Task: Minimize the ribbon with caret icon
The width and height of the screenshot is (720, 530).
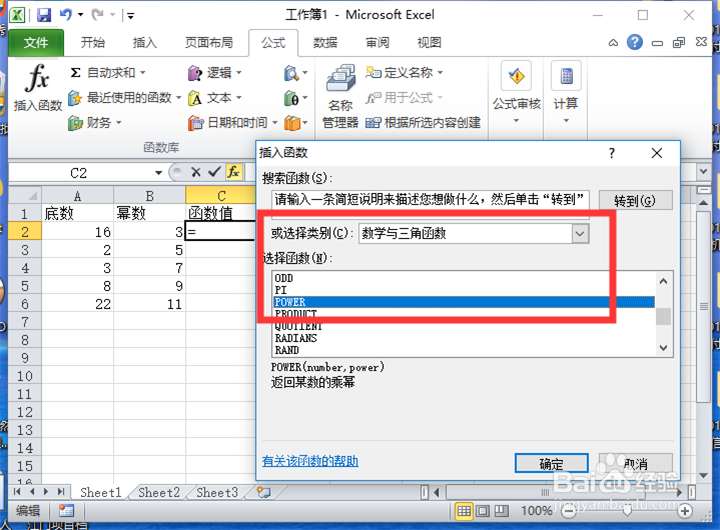Action: (613, 43)
